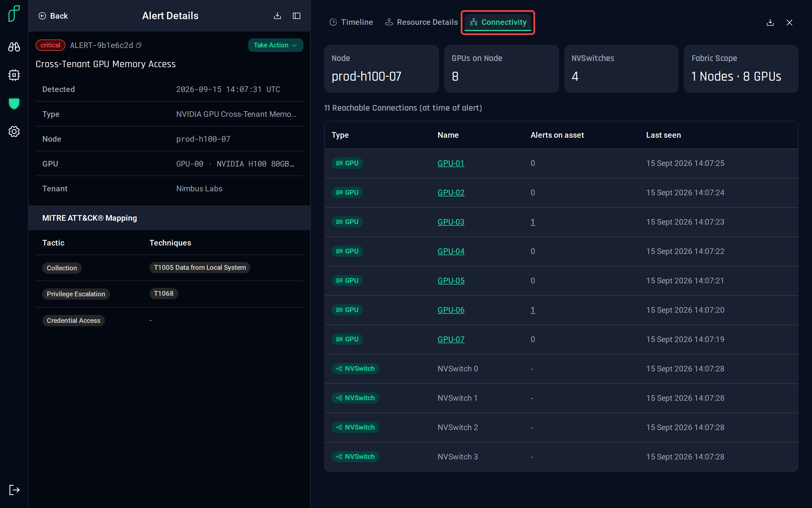Image resolution: width=812 pixels, height=508 pixels.
Task: Select the Connectivity tab
Action: click(x=498, y=22)
